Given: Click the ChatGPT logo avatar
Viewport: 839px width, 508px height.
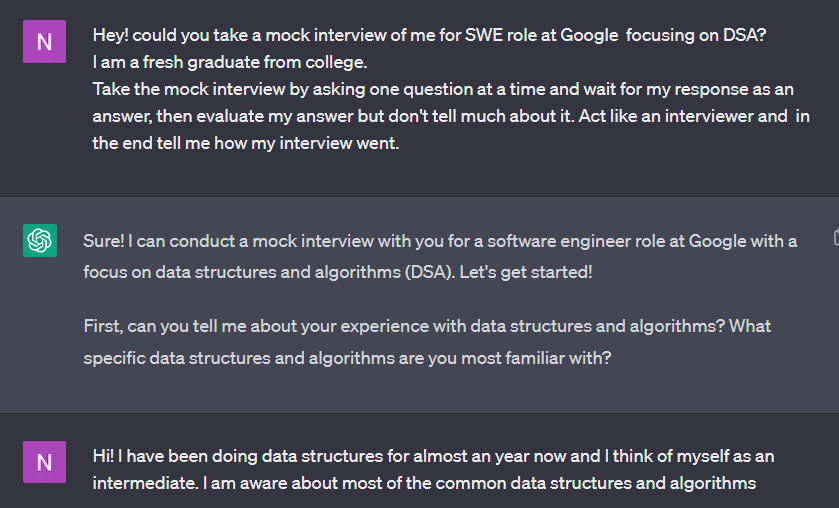Looking at the screenshot, I should click(x=40, y=240).
